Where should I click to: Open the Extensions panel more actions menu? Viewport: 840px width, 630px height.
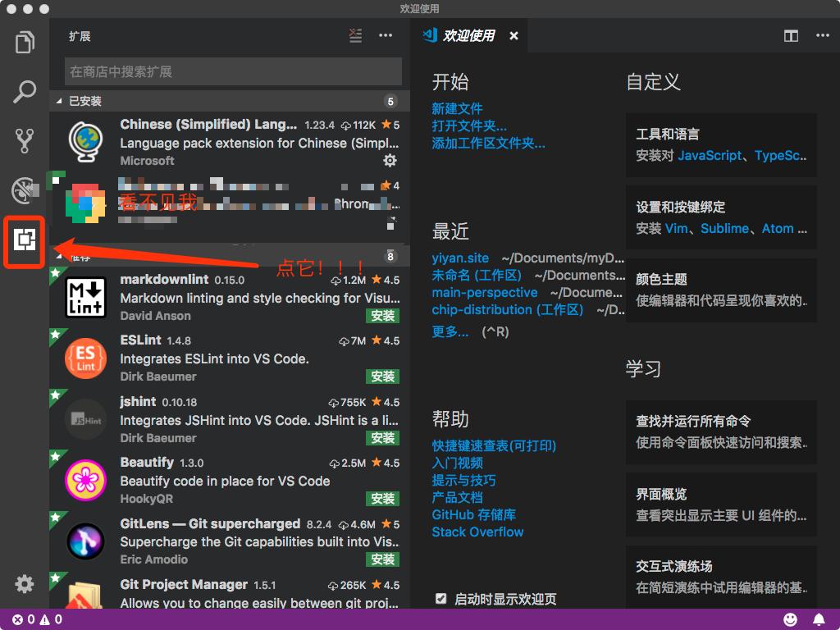coord(386,35)
